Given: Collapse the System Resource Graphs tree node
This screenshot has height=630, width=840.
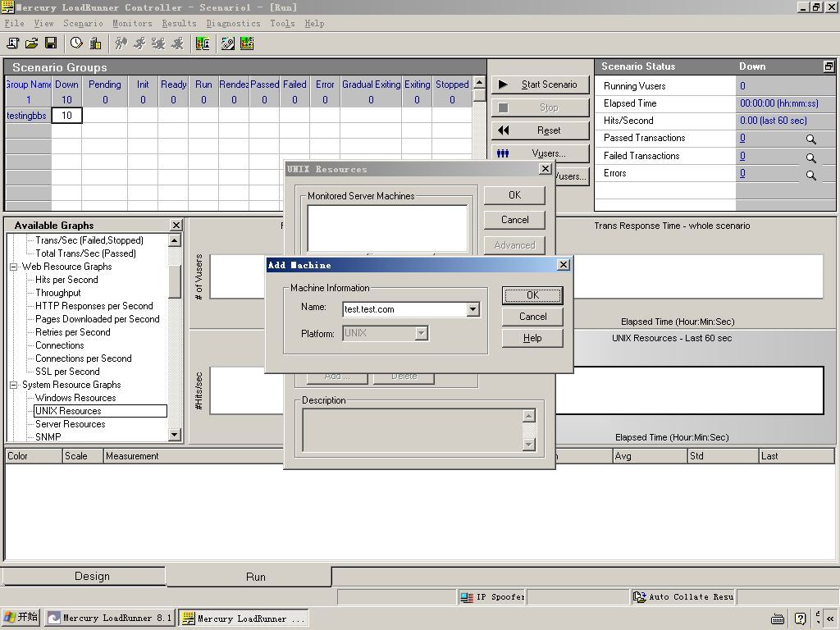Looking at the screenshot, I should point(13,386).
